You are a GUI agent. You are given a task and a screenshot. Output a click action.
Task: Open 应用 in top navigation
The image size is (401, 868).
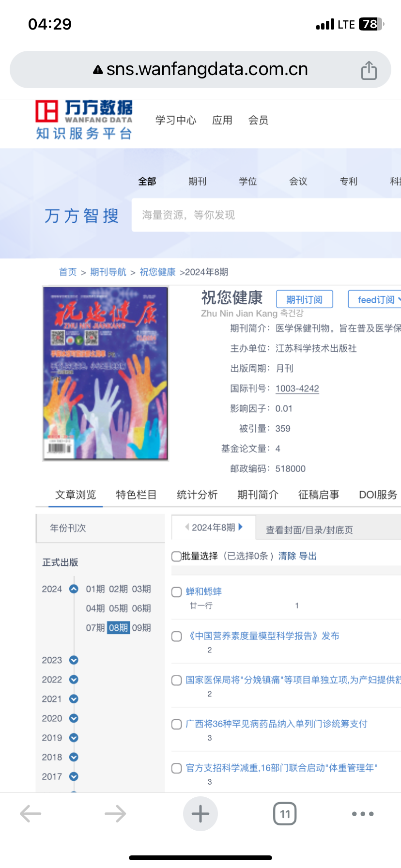click(x=222, y=120)
